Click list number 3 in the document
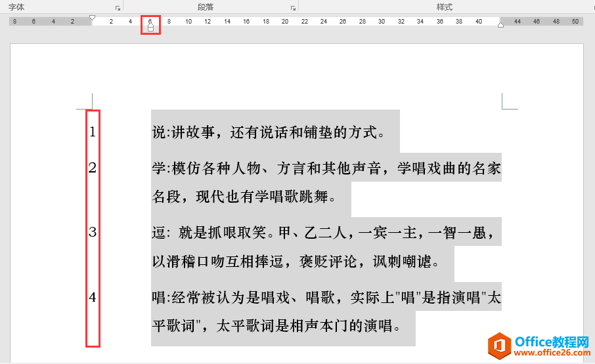Viewport: 595px width, 364px height. [x=93, y=232]
